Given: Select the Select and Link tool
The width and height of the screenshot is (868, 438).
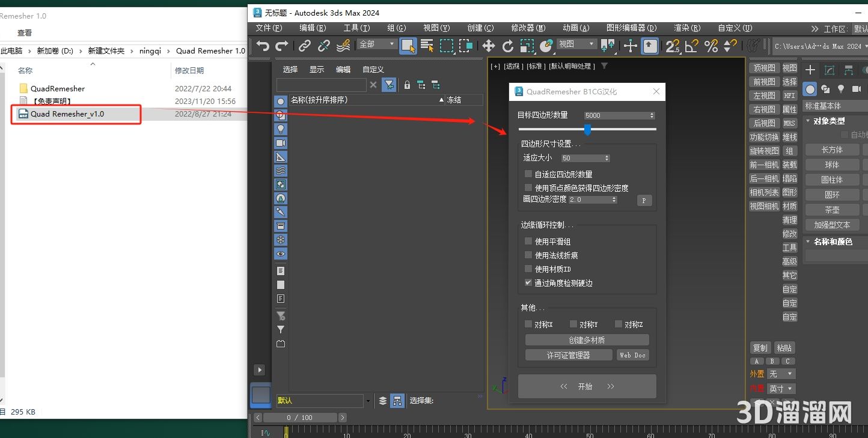Looking at the screenshot, I should point(305,46).
